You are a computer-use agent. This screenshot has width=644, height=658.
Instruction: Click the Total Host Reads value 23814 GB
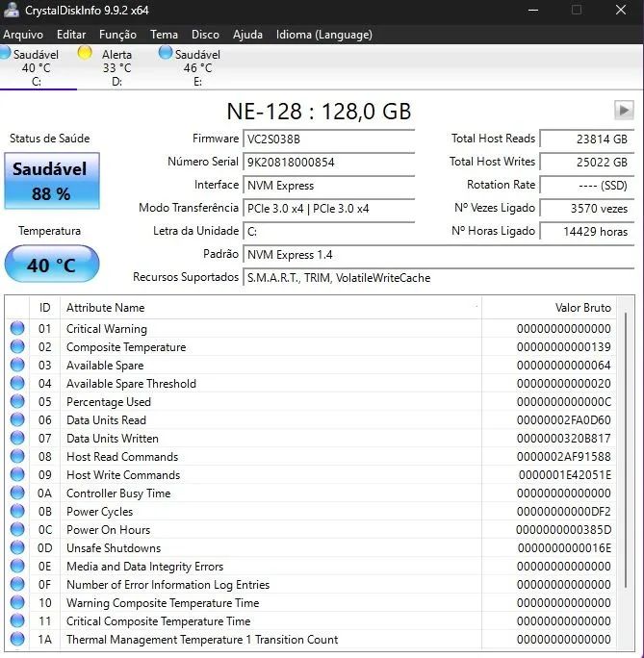[586, 139]
